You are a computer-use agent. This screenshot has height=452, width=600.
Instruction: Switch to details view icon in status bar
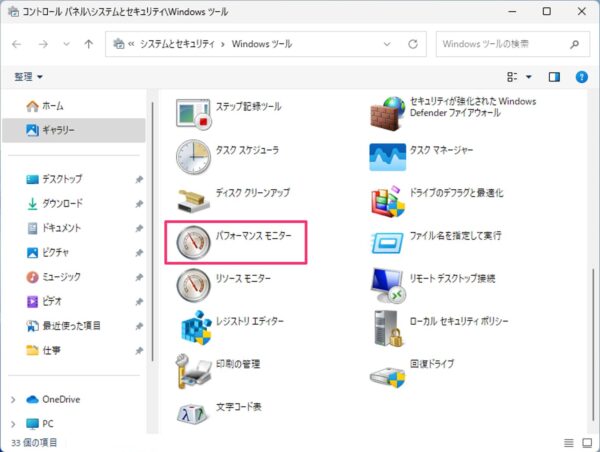point(569,443)
